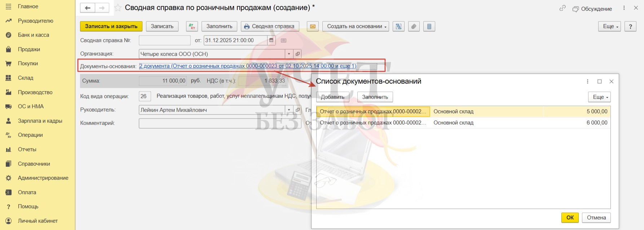Viewport: 644px width, 230px height.
Task: Open the calendar picker by date field
Action: pyautogui.click(x=272, y=40)
